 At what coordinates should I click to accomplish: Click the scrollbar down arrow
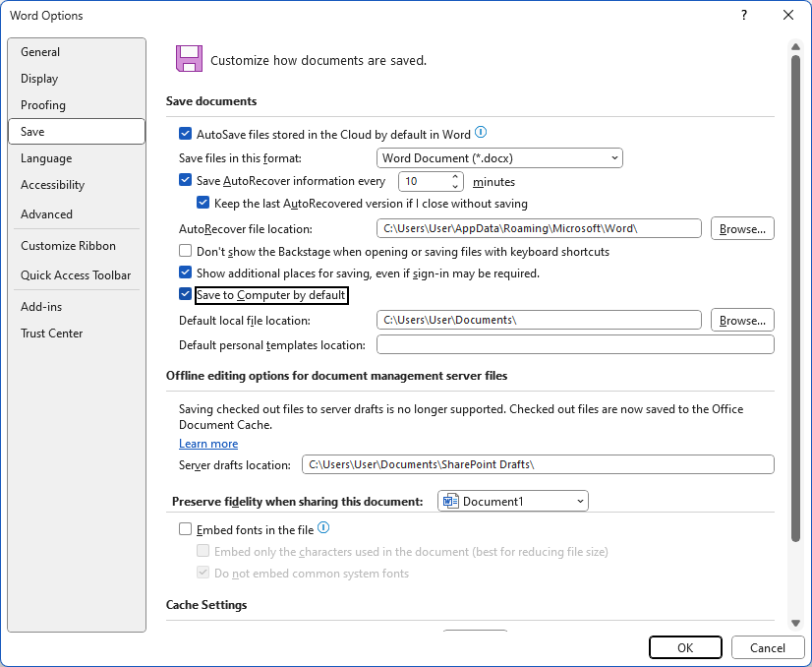[796, 623]
